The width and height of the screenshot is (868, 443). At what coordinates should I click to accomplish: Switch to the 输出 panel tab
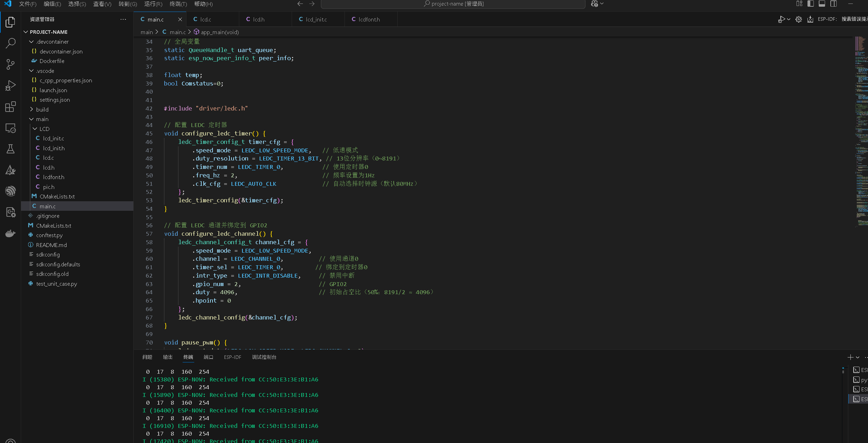(x=168, y=357)
